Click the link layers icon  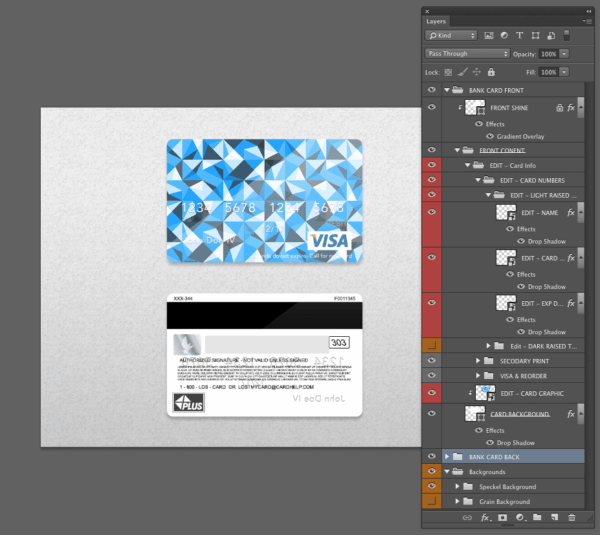point(467,517)
